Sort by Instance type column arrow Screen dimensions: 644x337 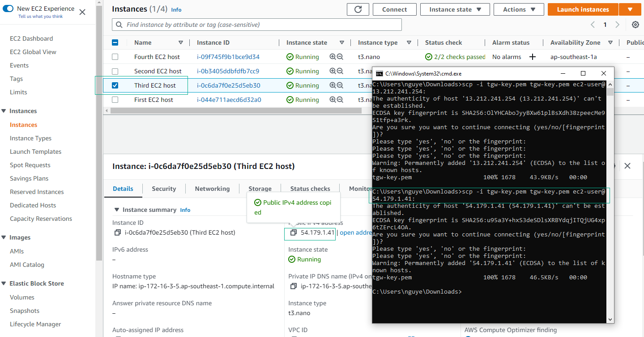click(409, 42)
